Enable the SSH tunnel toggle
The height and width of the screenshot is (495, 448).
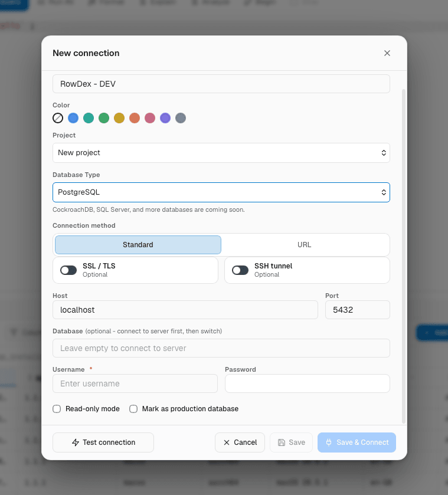click(240, 270)
